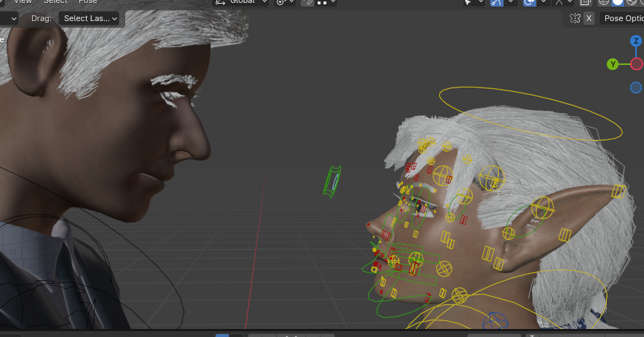
Task: Expand the overlays options dropdown arrow
Action: pyautogui.click(x=544, y=2)
